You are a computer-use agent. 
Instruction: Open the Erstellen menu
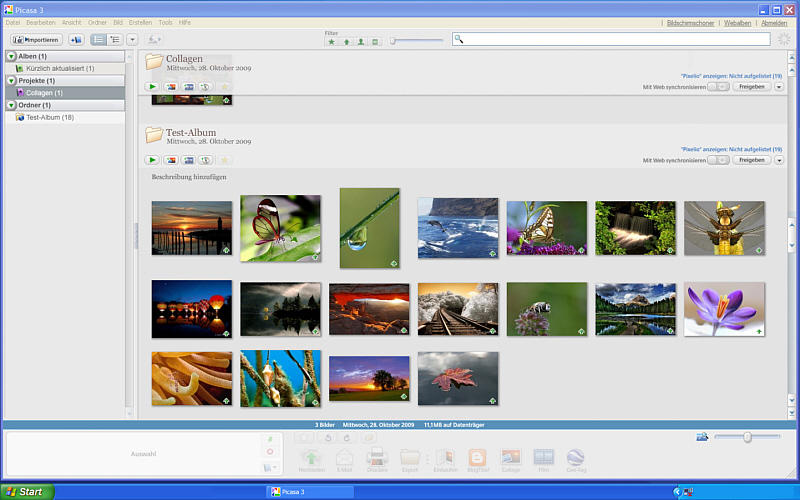pyautogui.click(x=141, y=22)
